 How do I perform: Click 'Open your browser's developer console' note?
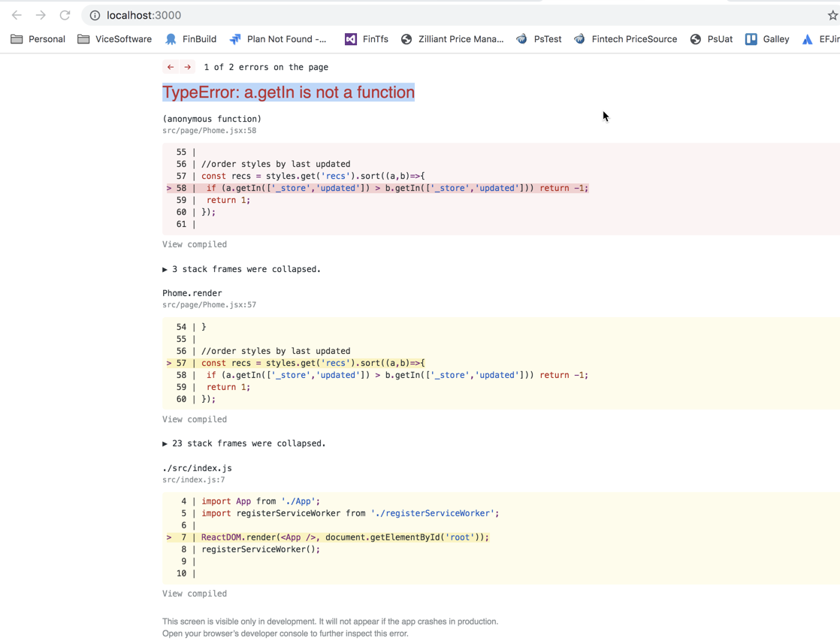tap(285, 633)
